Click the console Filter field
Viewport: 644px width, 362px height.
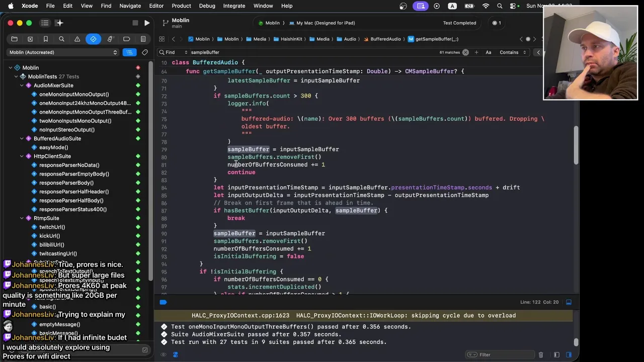501,355
